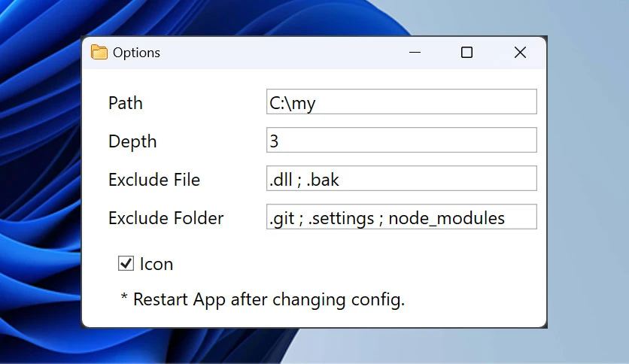This screenshot has height=364, width=629.
Task: Click the "Options" window title text
Action: click(136, 53)
